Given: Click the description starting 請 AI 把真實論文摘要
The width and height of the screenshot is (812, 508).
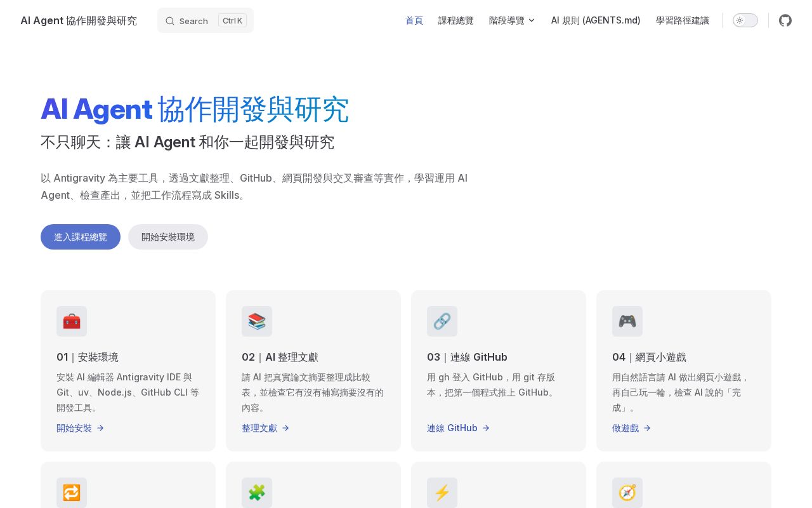Looking at the screenshot, I should (313, 392).
